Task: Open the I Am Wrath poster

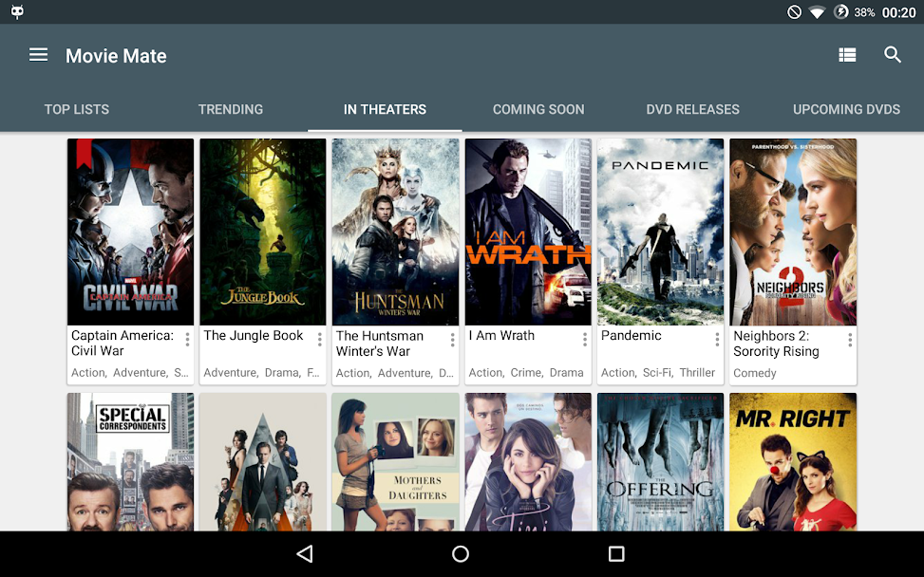Action: click(528, 232)
